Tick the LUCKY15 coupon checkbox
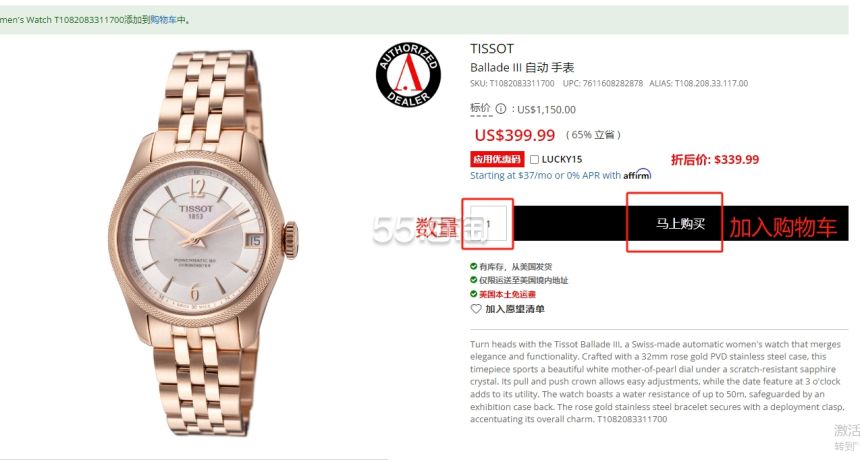 (534, 160)
